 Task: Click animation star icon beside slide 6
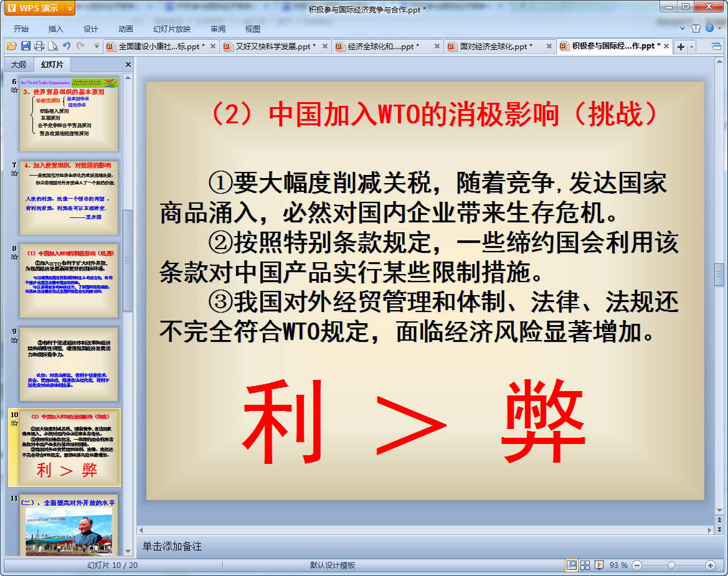click(14, 90)
